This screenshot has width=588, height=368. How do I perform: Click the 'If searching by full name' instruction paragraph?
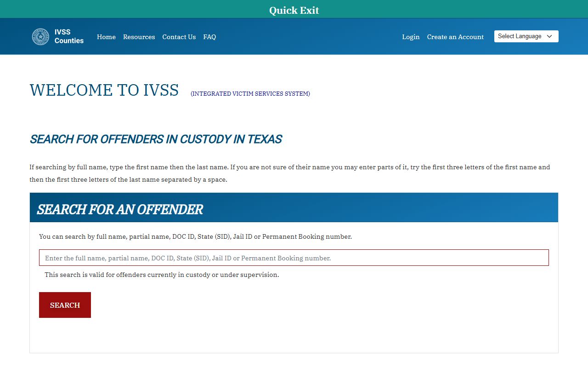click(x=290, y=173)
